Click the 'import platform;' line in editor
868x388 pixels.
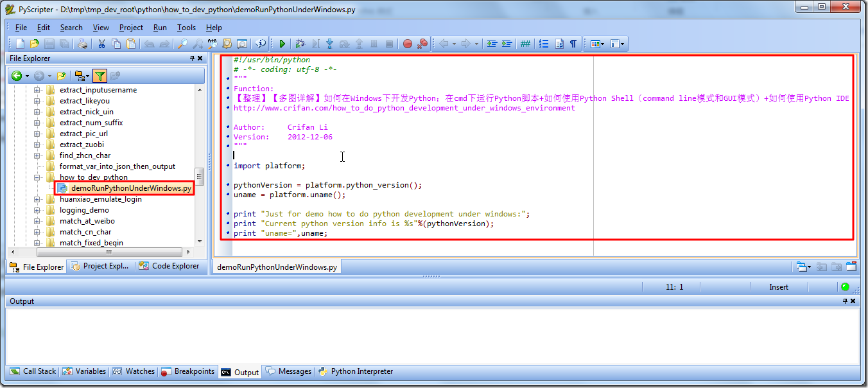[269, 166]
